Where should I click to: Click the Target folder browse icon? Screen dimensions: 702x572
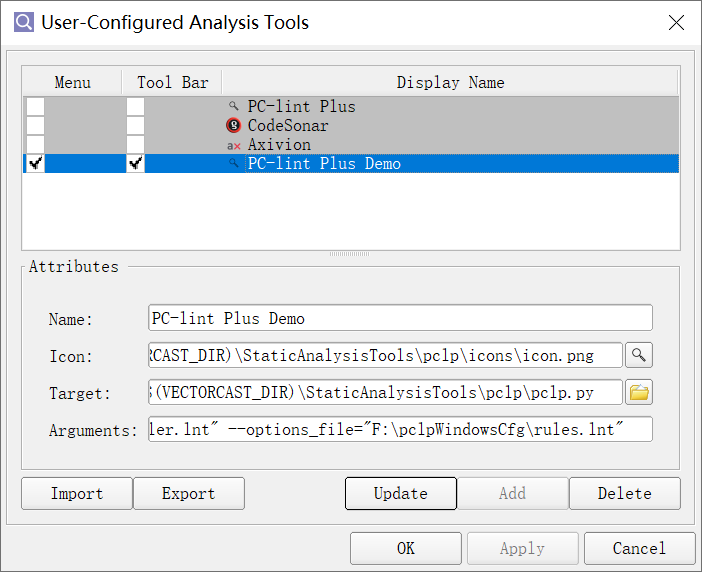638,393
